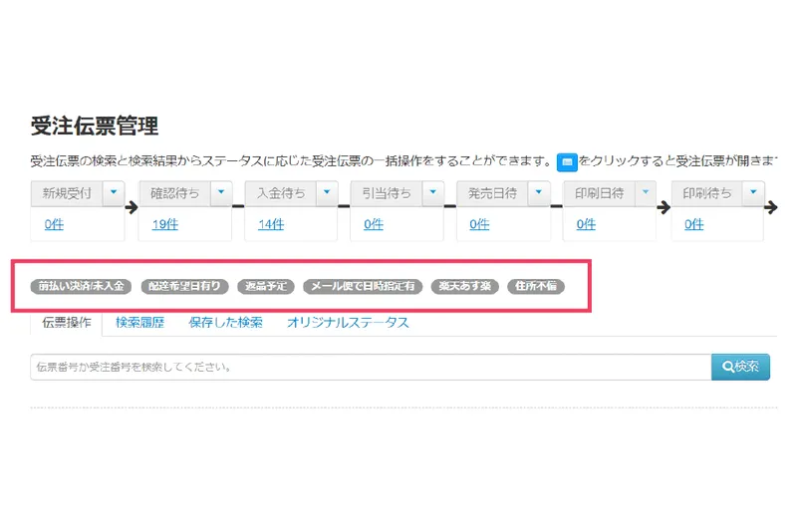Screen dimensions: 797x532
Task: Open the 印刷日待 status dropdown arrow
Action: [646, 193]
